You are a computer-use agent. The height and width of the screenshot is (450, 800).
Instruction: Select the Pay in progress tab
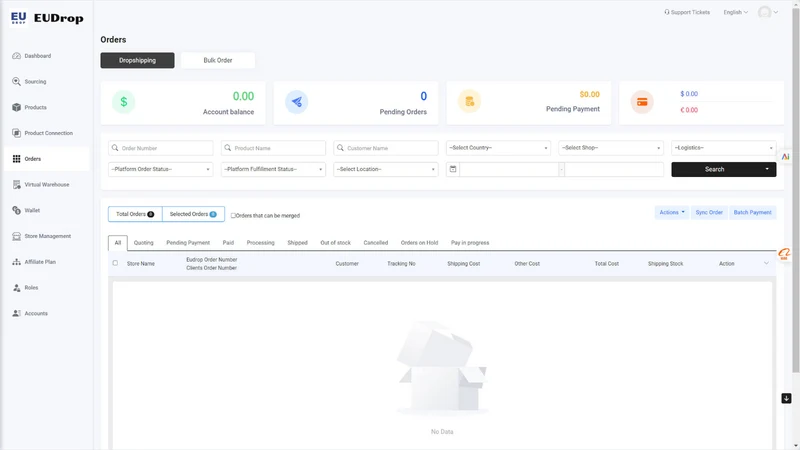pyautogui.click(x=470, y=243)
